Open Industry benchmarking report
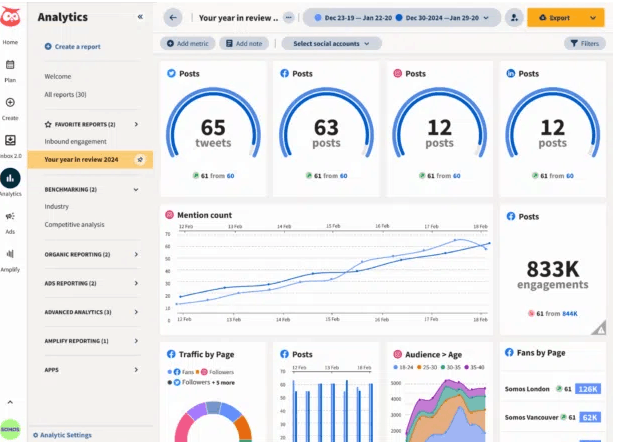The height and width of the screenshot is (442, 618). pyautogui.click(x=57, y=207)
